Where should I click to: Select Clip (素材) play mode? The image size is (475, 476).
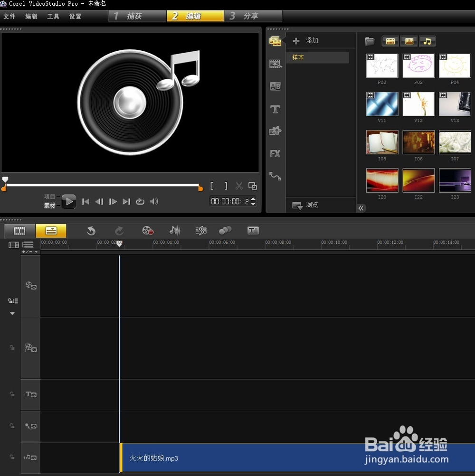(49, 205)
